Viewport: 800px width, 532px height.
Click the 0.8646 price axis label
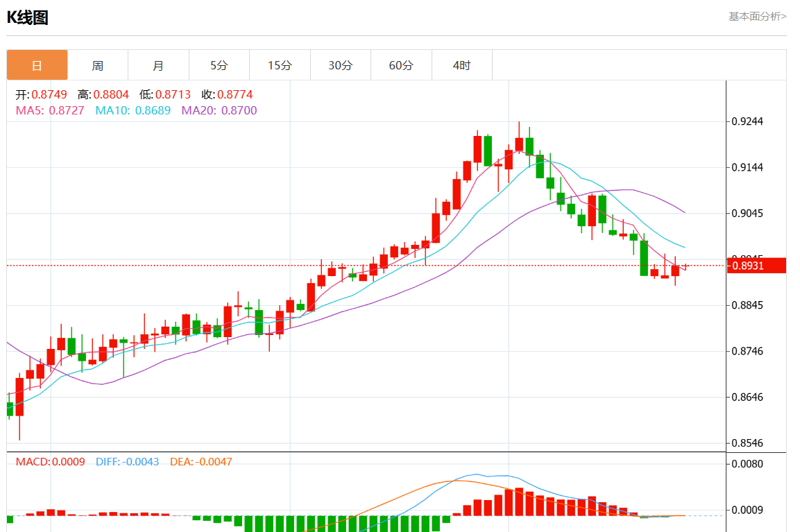[x=747, y=397]
